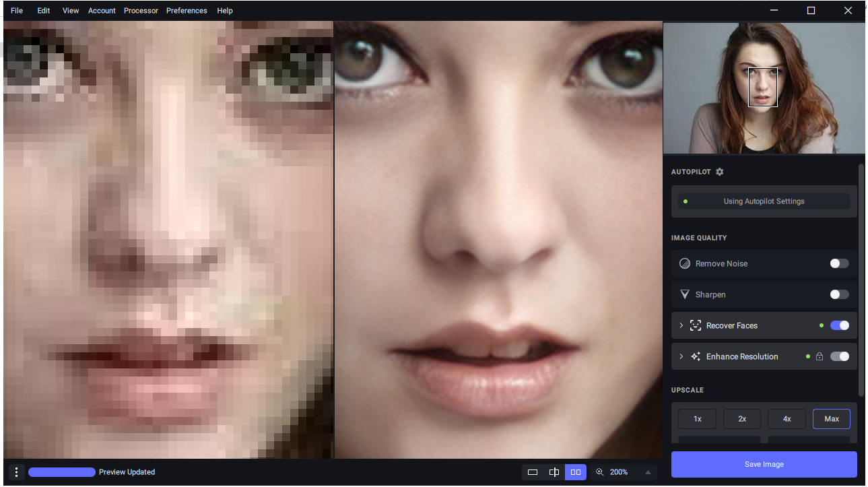Open the Processor menu
This screenshot has height=487, width=868.
pyautogui.click(x=141, y=11)
